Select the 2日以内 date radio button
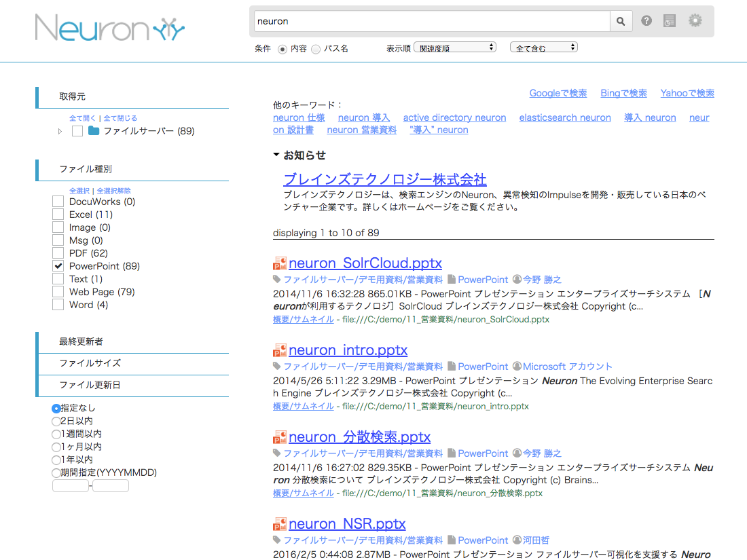The height and width of the screenshot is (560, 747). pyautogui.click(x=56, y=421)
